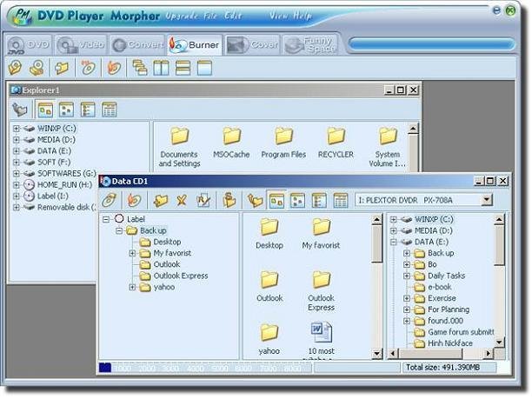
Task: Select the Desktop folder in Data CD1 tree
Action: (x=167, y=242)
